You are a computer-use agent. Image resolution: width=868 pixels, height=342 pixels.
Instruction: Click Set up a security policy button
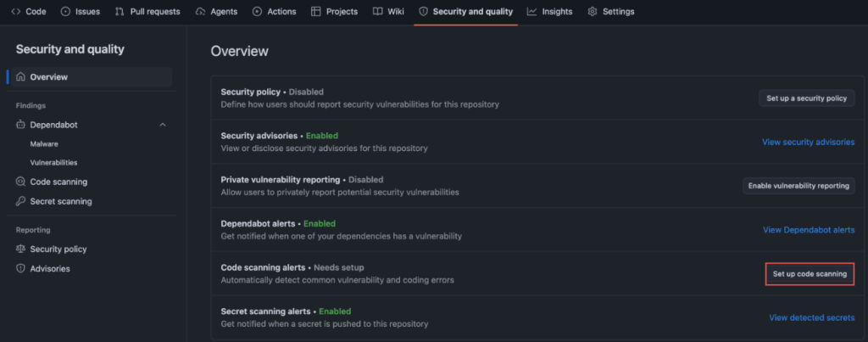807,98
